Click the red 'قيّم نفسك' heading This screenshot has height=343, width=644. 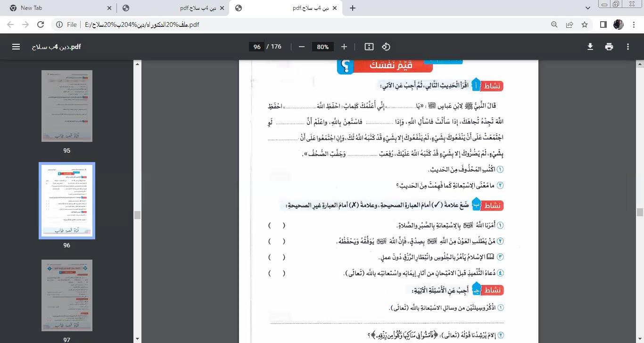391,65
